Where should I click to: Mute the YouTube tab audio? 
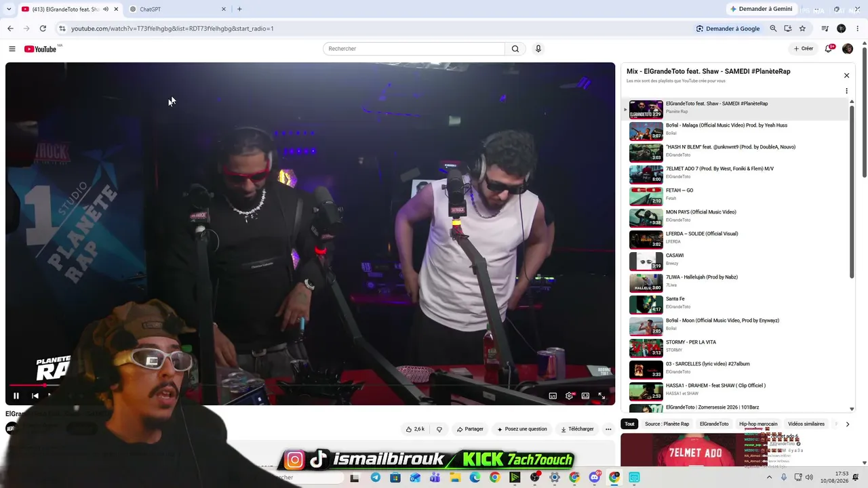click(105, 9)
